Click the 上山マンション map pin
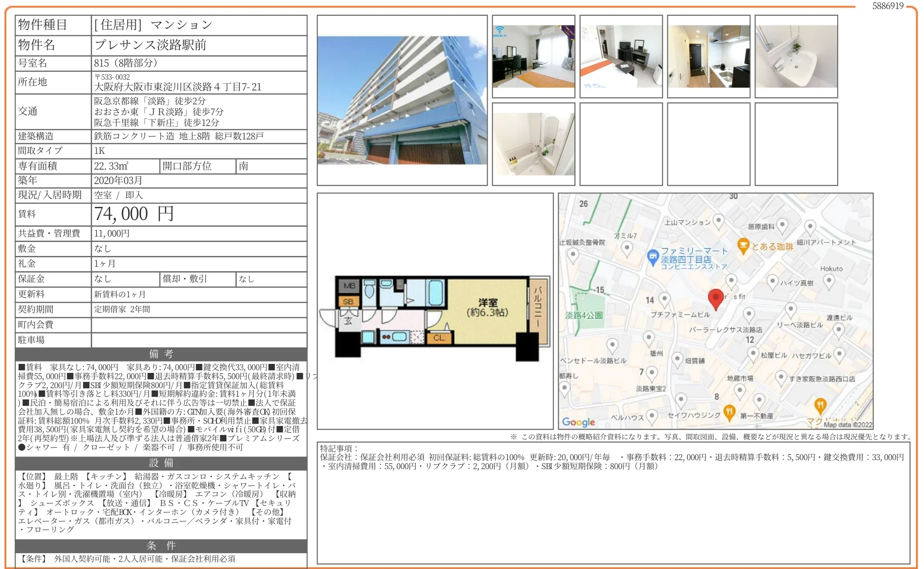 pyautogui.click(x=719, y=221)
